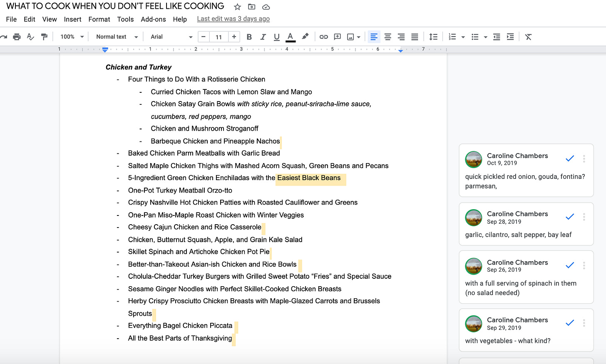This screenshot has height=364, width=606.
Task: Resolve the Sep 29, 2019 comment
Action: (x=570, y=323)
